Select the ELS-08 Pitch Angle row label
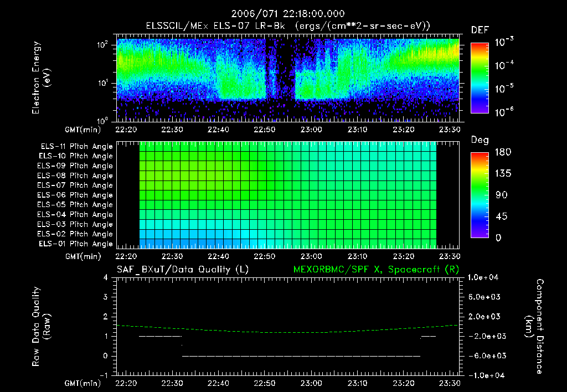 [x=75, y=176]
